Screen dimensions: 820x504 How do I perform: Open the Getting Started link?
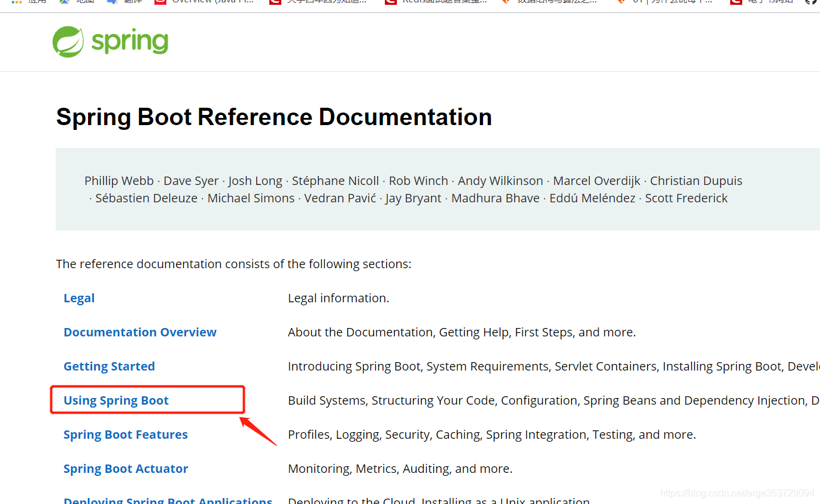[x=109, y=366]
